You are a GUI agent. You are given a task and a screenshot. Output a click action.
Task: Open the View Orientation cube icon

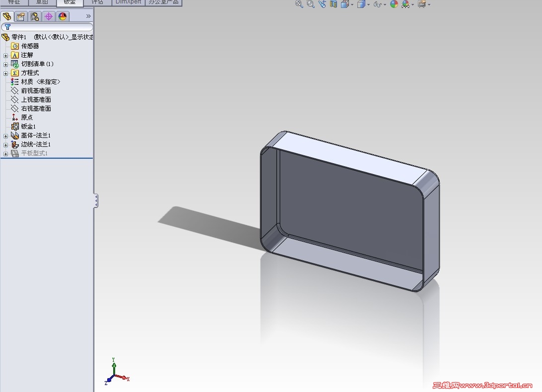[x=344, y=4]
